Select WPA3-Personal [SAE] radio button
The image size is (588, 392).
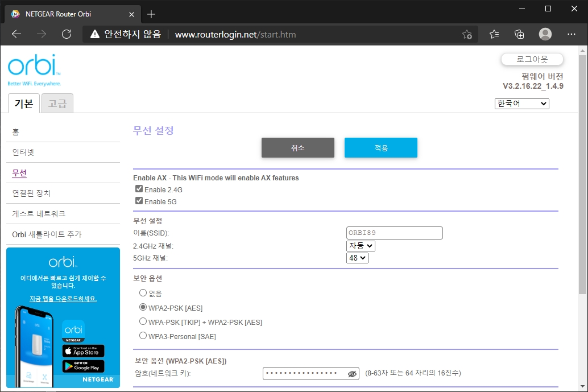pos(143,335)
